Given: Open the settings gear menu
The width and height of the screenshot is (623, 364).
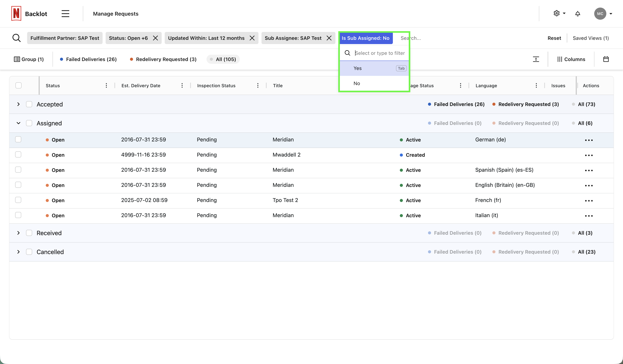Looking at the screenshot, I should click(557, 13).
